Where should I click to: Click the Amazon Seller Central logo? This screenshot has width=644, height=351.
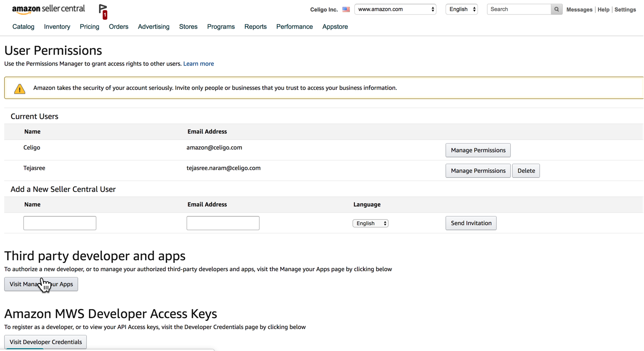tap(48, 10)
